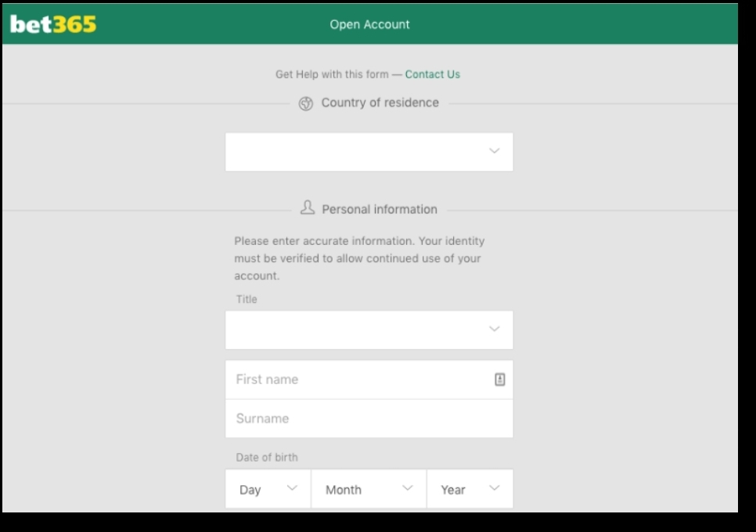Click the contact card icon in First name
This screenshot has width=756, height=532.
pos(499,379)
